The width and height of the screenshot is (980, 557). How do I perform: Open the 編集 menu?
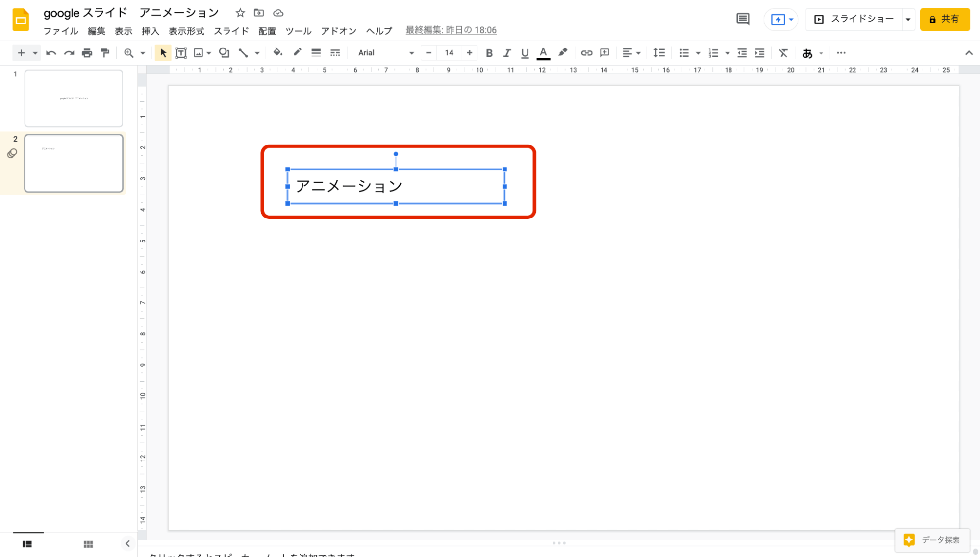click(x=97, y=31)
